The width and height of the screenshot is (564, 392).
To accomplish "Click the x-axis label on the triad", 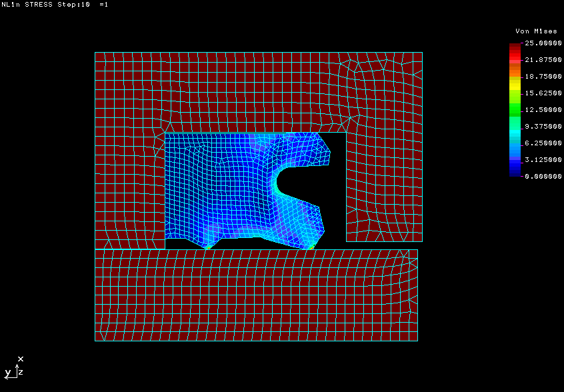I will 21,359.
